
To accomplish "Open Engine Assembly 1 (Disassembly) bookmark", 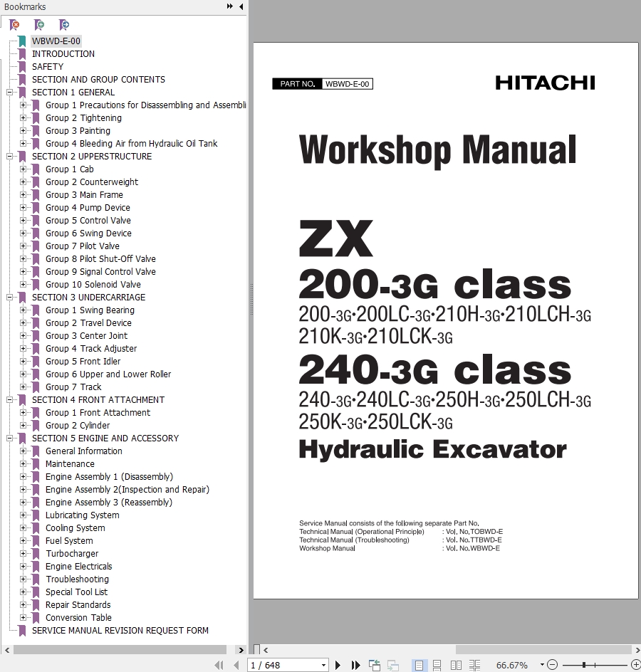I will tap(110, 476).
